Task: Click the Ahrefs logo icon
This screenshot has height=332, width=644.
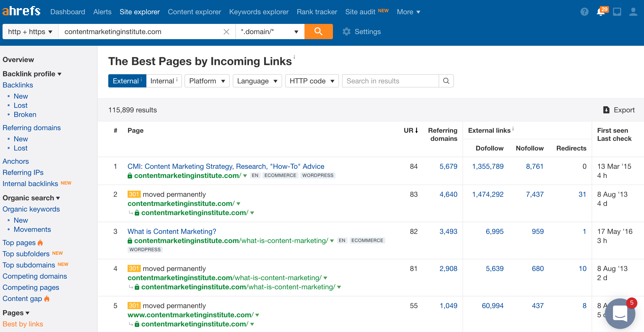Action: (21, 11)
